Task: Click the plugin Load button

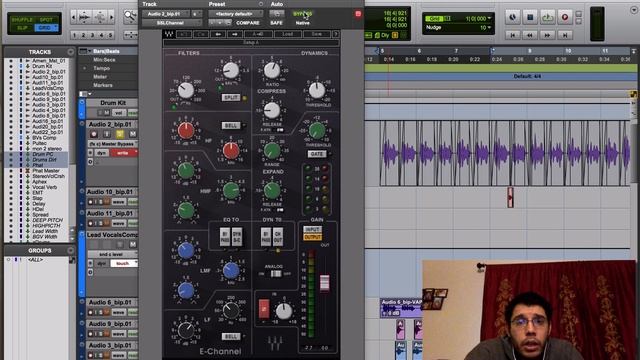Action: 288,34
